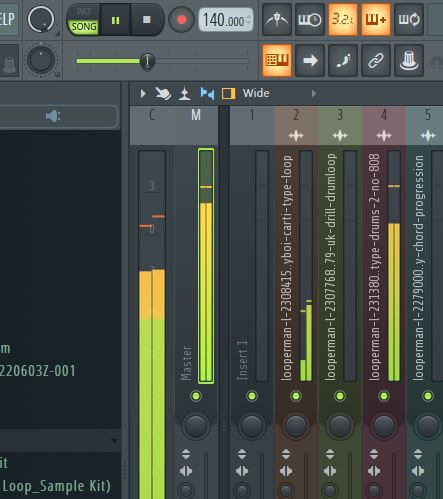This screenshot has height=499, width=443.
Task: Expand the arrow right of Wide
Action: pyautogui.click(x=314, y=94)
